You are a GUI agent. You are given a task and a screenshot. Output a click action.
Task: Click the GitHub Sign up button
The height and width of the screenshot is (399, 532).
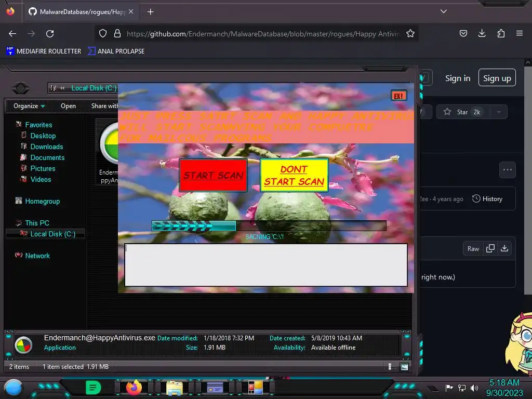[x=497, y=78]
